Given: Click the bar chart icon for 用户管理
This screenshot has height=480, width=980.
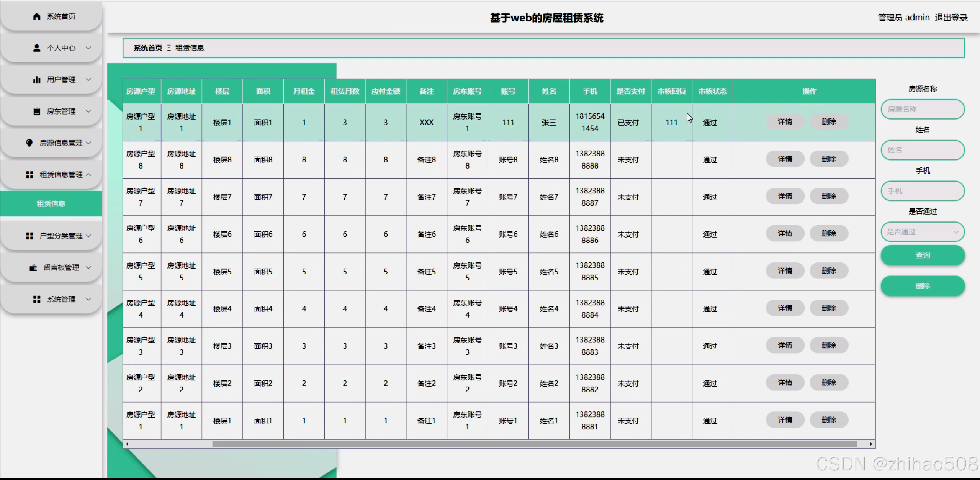Looking at the screenshot, I should (x=37, y=80).
